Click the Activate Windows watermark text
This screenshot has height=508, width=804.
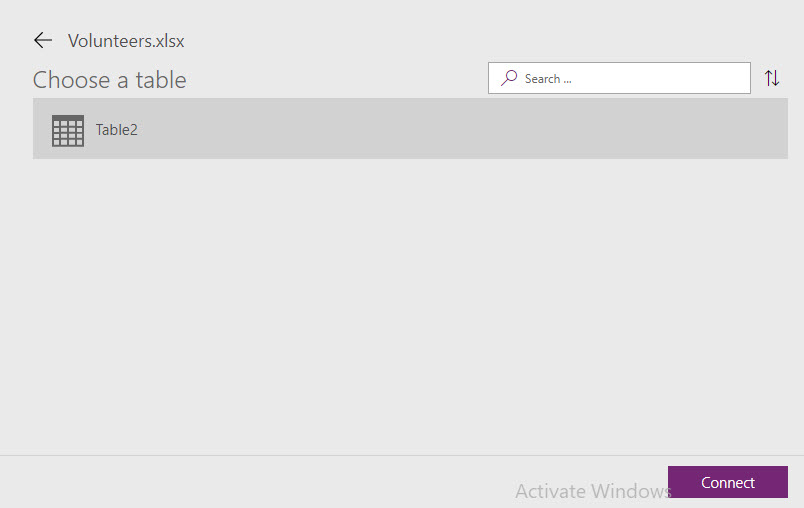(x=593, y=491)
